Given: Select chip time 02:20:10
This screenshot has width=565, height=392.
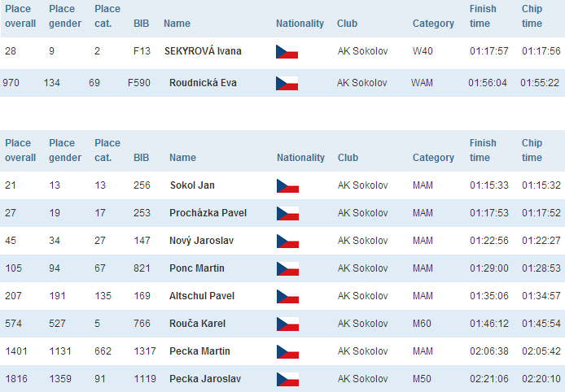Looking at the screenshot, I should (541, 379).
